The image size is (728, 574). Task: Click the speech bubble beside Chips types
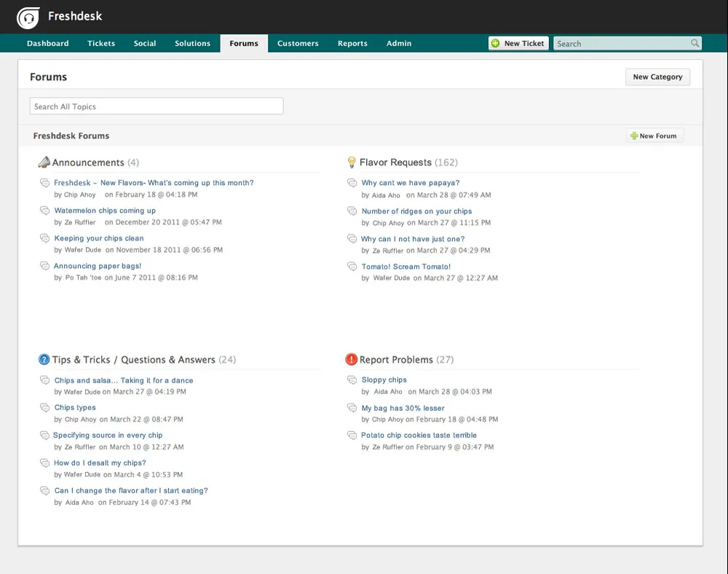coord(45,407)
